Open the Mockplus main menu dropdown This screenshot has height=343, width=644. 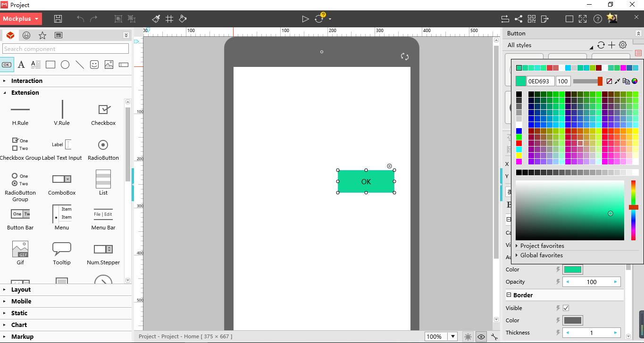pos(21,19)
